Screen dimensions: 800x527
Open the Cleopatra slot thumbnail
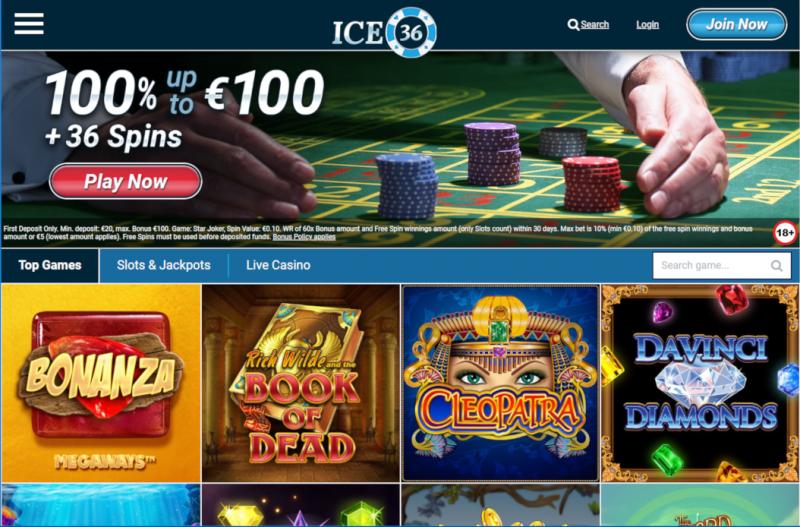(x=501, y=383)
